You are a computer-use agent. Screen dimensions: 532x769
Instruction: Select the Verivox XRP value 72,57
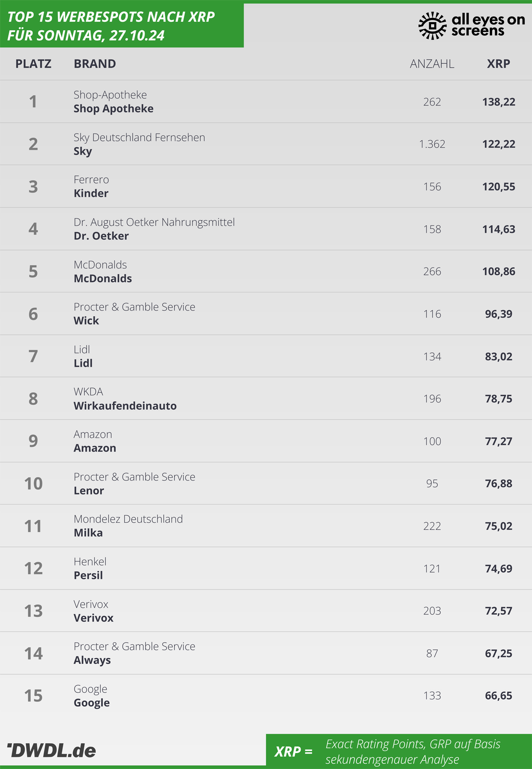(499, 611)
